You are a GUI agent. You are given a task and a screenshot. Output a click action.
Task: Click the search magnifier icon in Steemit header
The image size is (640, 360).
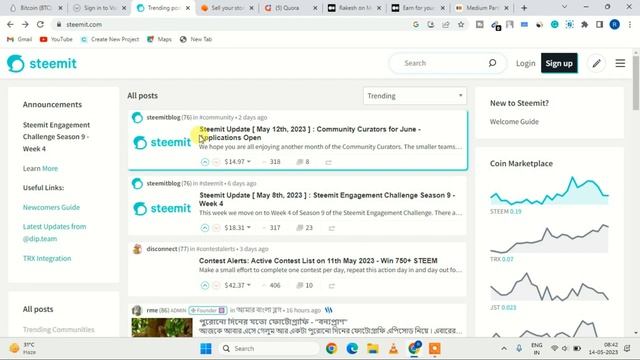tap(492, 63)
